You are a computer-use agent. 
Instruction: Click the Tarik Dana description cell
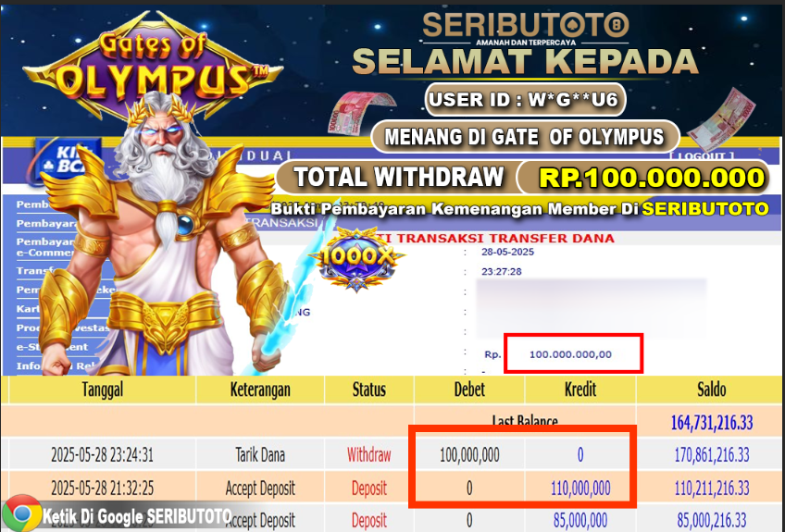(260, 455)
